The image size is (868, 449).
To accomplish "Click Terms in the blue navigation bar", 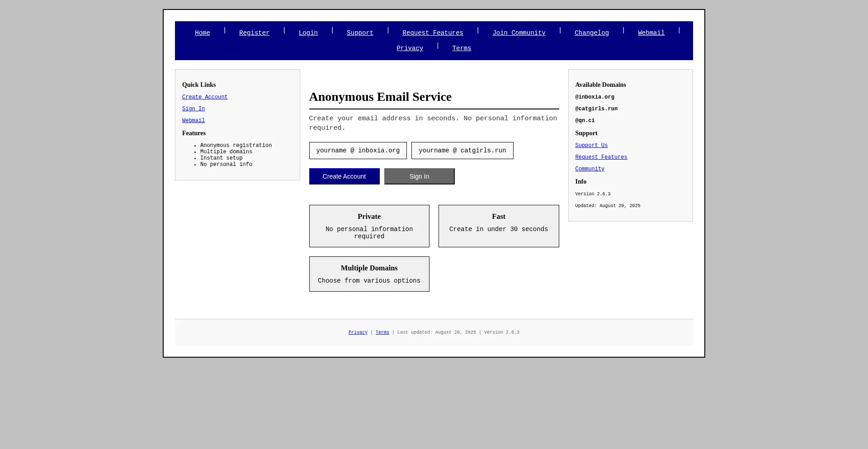I will pos(462,48).
